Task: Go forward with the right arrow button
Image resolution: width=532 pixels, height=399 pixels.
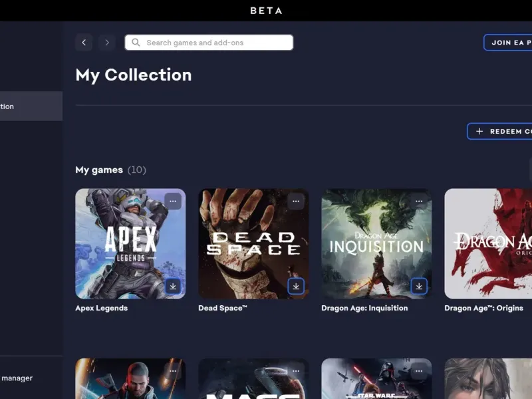Action: pyautogui.click(x=107, y=43)
